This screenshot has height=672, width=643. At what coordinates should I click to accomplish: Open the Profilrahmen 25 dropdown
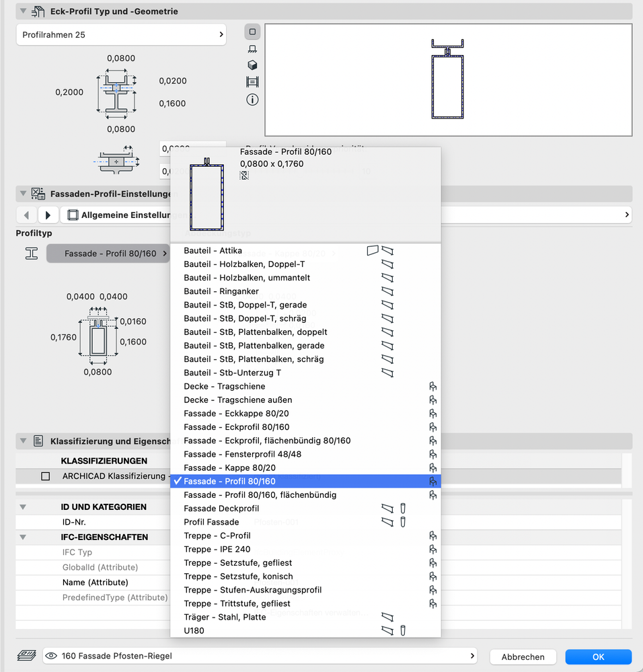coord(121,34)
